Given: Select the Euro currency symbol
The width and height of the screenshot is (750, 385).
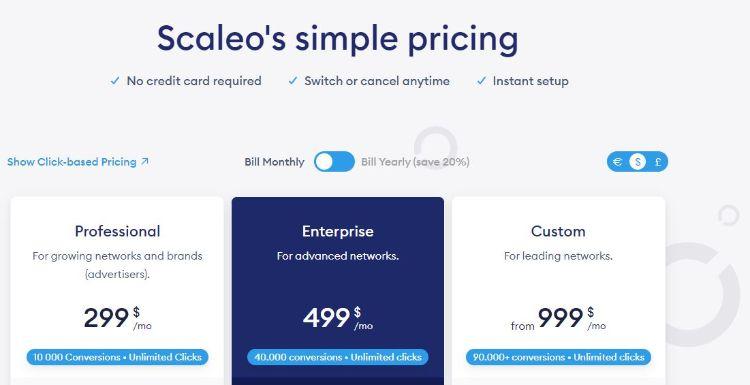Looking at the screenshot, I should [x=618, y=162].
